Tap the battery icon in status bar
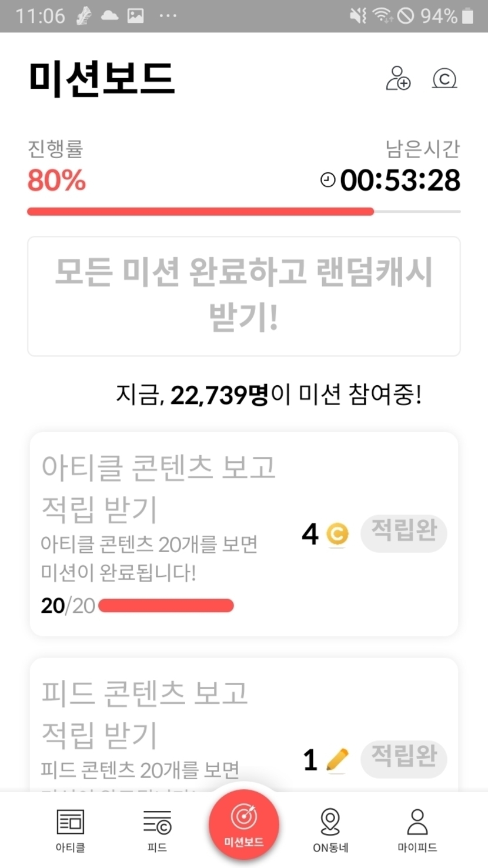Image resolution: width=488 pixels, height=868 pixels. pos(467,16)
